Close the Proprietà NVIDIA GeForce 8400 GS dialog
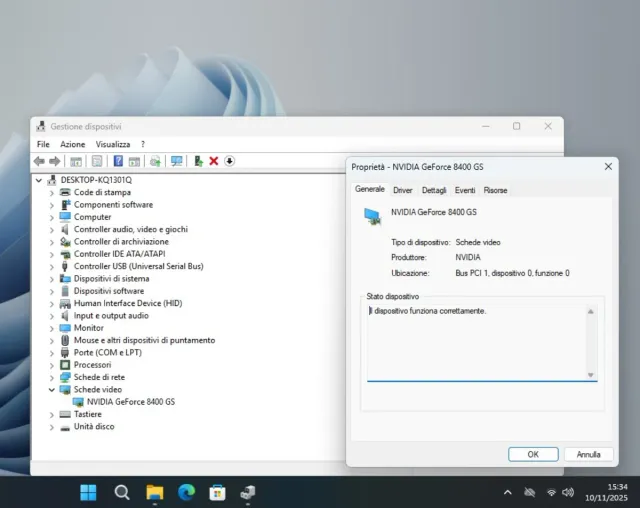This screenshot has height=508, width=640. pos(608,166)
